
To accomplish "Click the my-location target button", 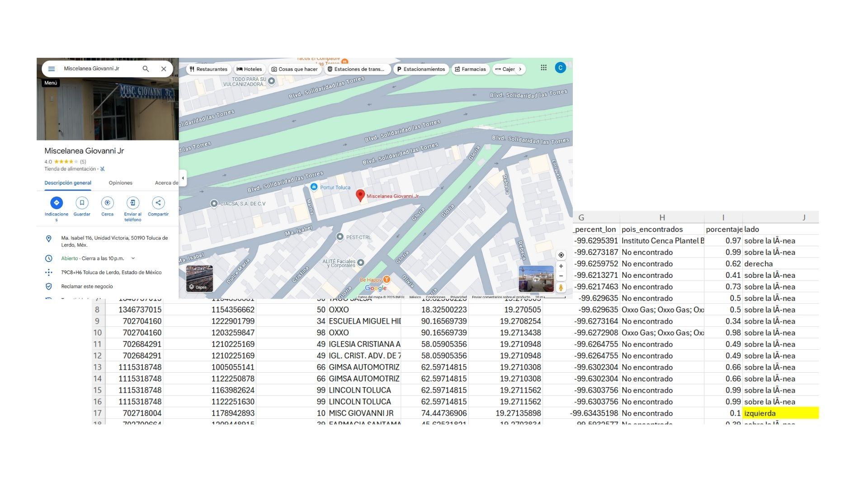I will click(561, 255).
